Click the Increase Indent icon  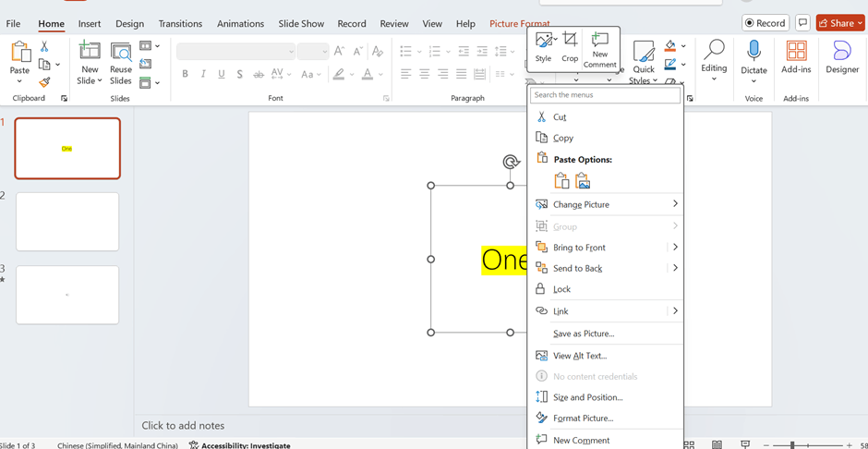pos(482,52)
